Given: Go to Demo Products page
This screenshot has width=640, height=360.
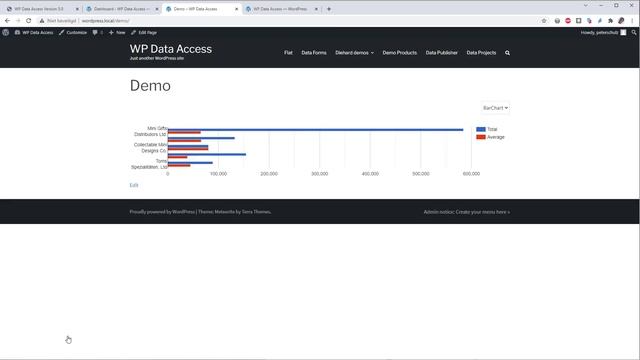Looking at the screenshot, I should click(400, 53).
